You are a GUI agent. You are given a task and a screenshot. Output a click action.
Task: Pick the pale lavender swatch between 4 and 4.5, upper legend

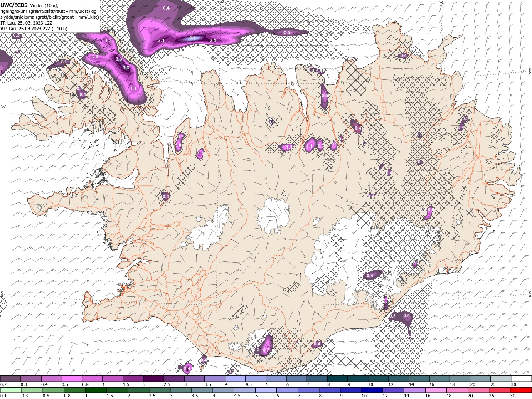coord(235,379)
